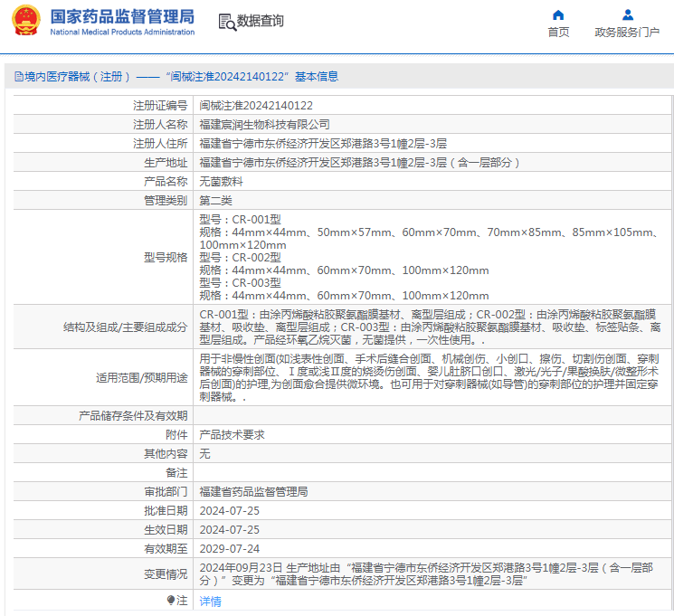The height and width of the screenshot is (616, 674).
Task: Click the 首页 home icon
Action: tap(558, 15)
